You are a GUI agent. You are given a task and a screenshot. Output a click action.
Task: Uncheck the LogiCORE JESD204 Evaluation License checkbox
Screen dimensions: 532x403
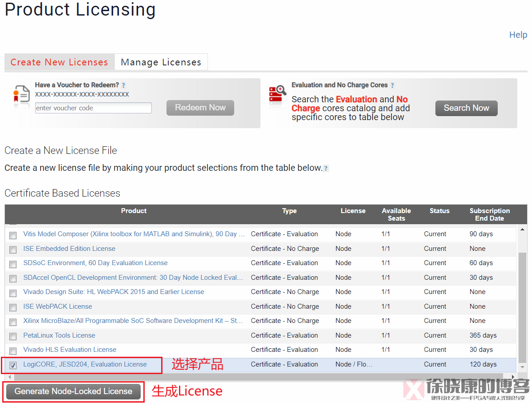(x=13, y=365)
